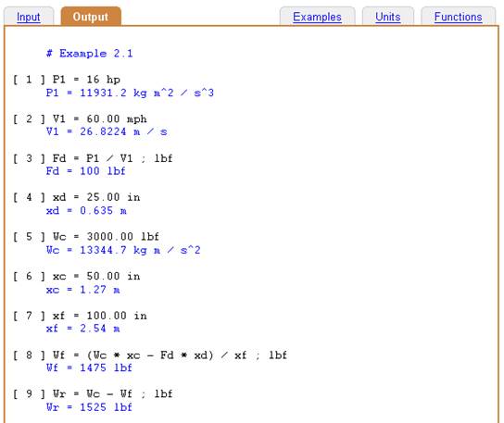The height and width of the screenshot is (423, 504).
Task: Click the result Fd = 100 lbf
Action: [86, 171]
